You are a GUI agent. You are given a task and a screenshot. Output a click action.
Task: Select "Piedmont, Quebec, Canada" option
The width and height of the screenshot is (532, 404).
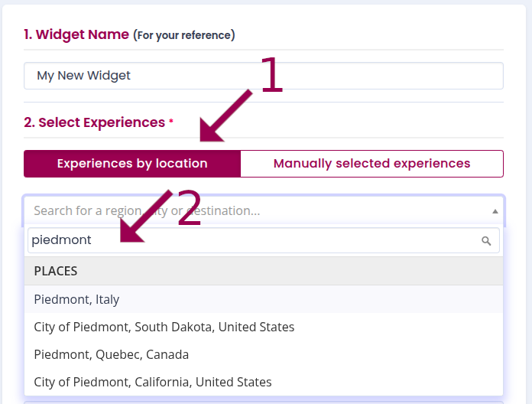click(111, 354)
